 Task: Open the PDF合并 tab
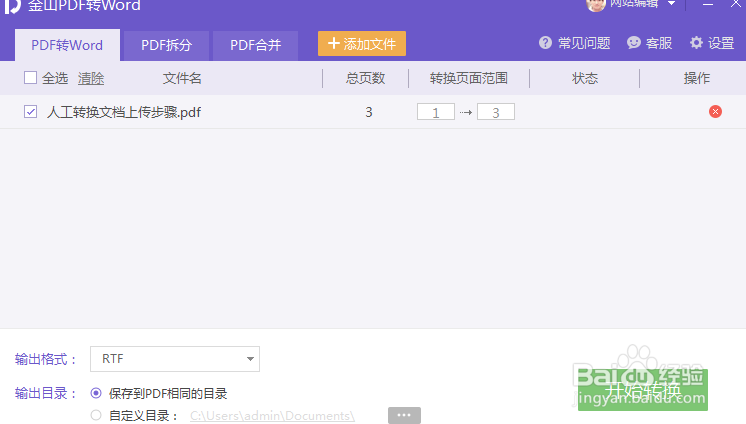(255, 46)
